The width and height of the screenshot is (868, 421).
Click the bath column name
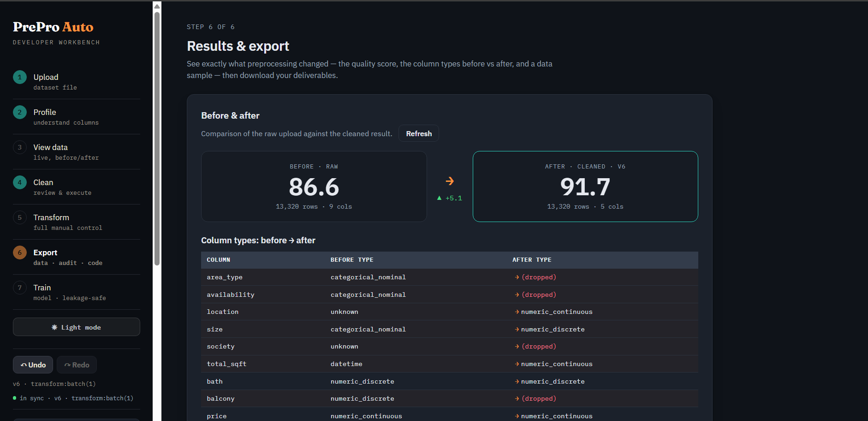point(215,381)
